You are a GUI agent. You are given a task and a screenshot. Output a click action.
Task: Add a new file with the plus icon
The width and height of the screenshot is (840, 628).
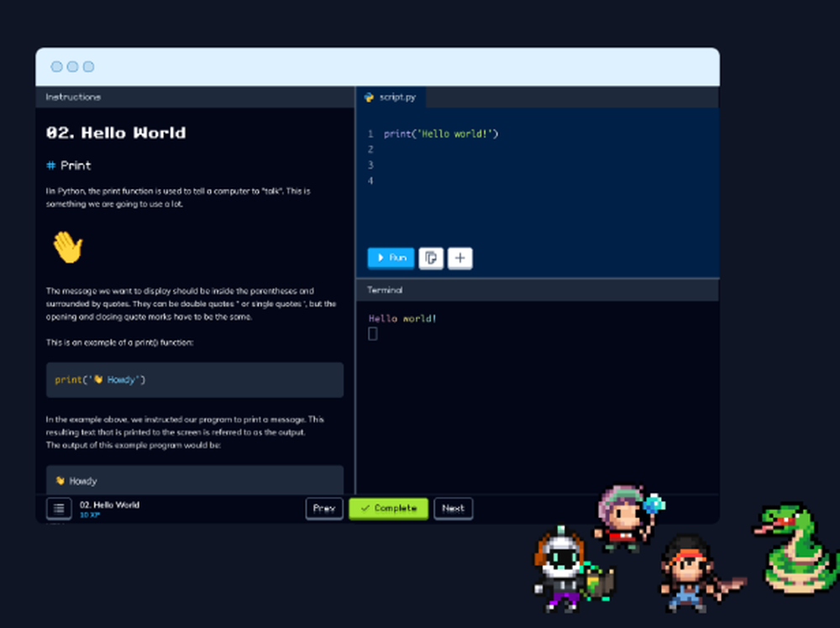459,258
